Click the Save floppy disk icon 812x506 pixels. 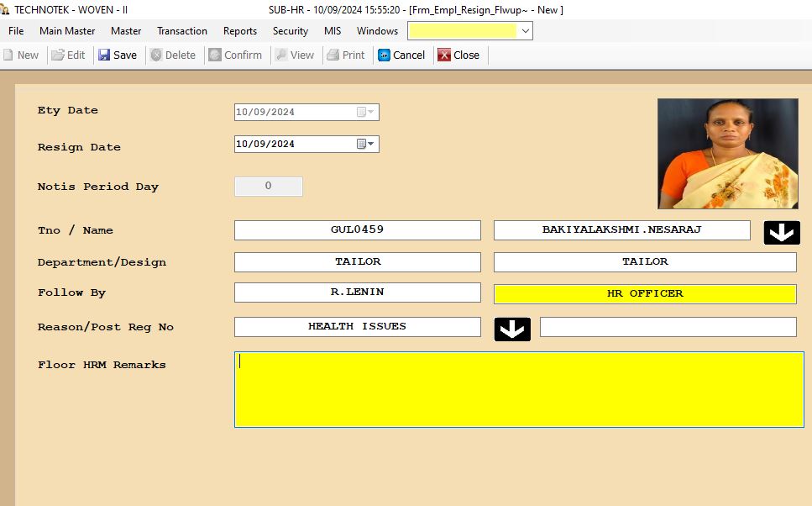pos(104,55)
